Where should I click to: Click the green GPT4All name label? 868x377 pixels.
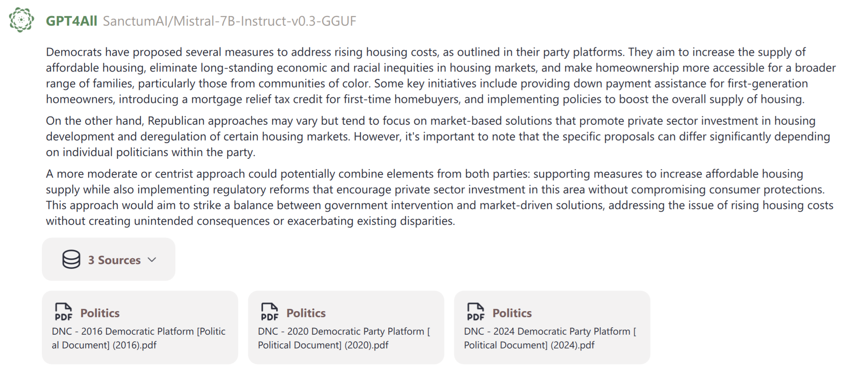(71, 21)
